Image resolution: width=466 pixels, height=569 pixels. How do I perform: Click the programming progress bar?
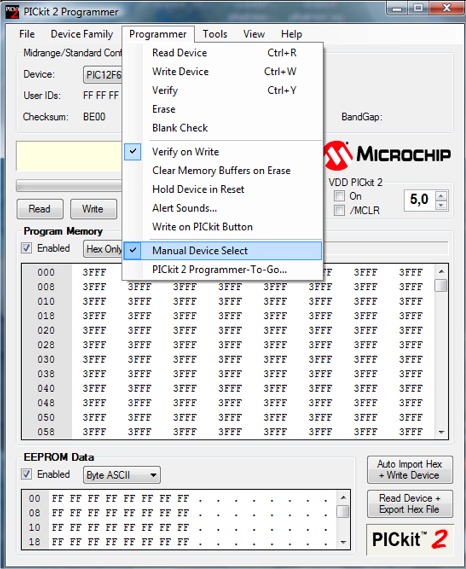[69, 186]
